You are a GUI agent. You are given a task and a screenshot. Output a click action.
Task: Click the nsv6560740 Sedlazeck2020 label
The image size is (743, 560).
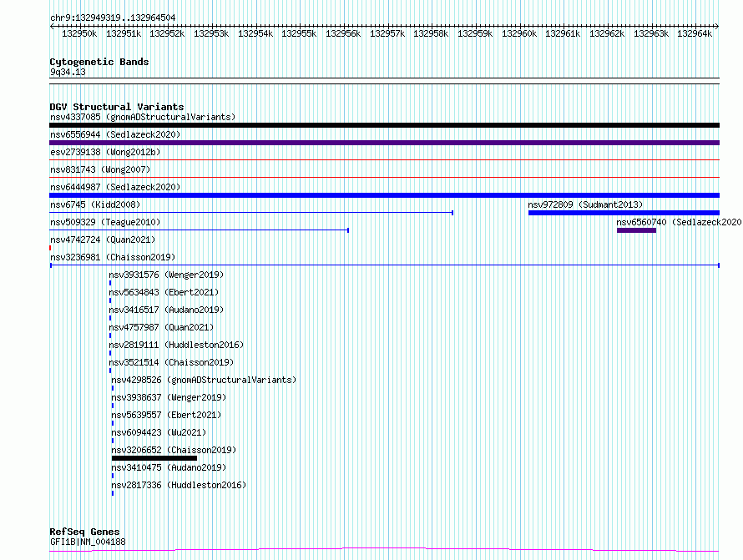click(x=679, y=222)
